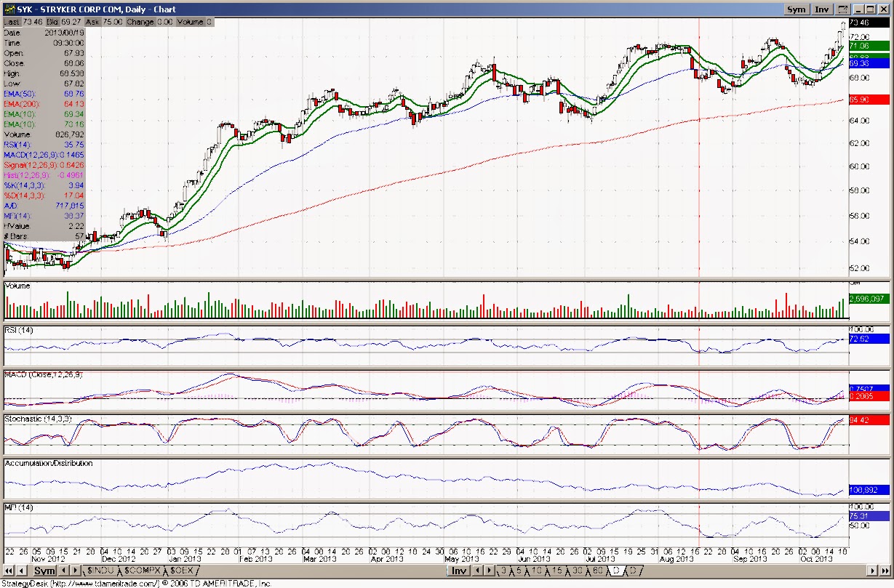Screen dimensions: 894x588
Task: Click the Accumulation/Distribution panel title
Action: pos(49,463)
